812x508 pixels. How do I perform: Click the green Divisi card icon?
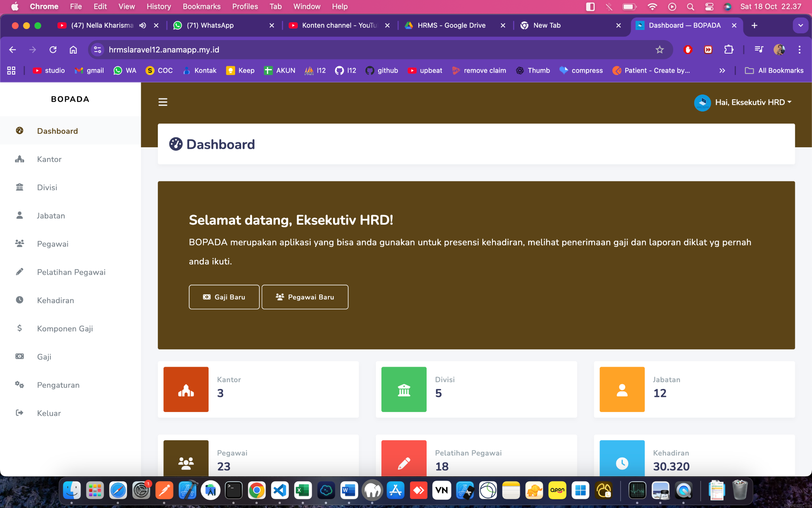click(x=404, y=389)
